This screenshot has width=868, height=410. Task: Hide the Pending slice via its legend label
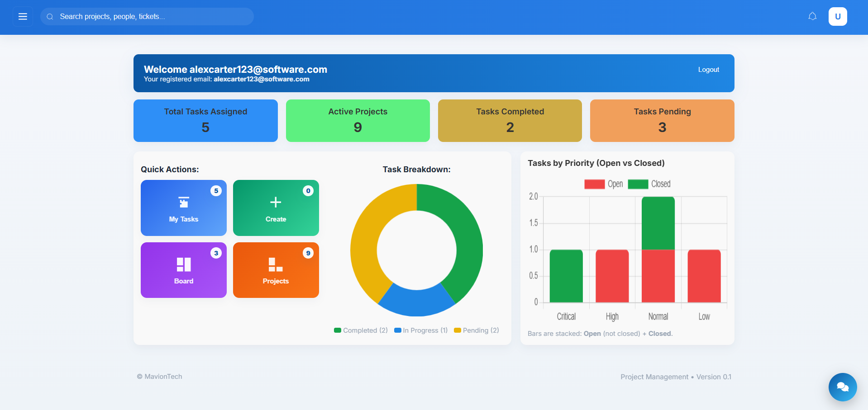click(480, 330)
